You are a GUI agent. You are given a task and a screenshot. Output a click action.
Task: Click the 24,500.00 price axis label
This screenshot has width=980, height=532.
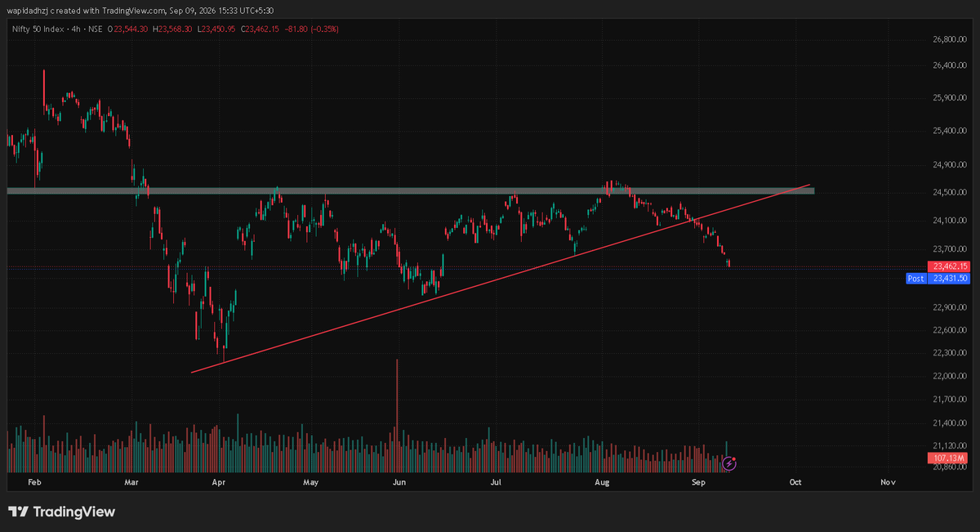(x=951, y=193)
